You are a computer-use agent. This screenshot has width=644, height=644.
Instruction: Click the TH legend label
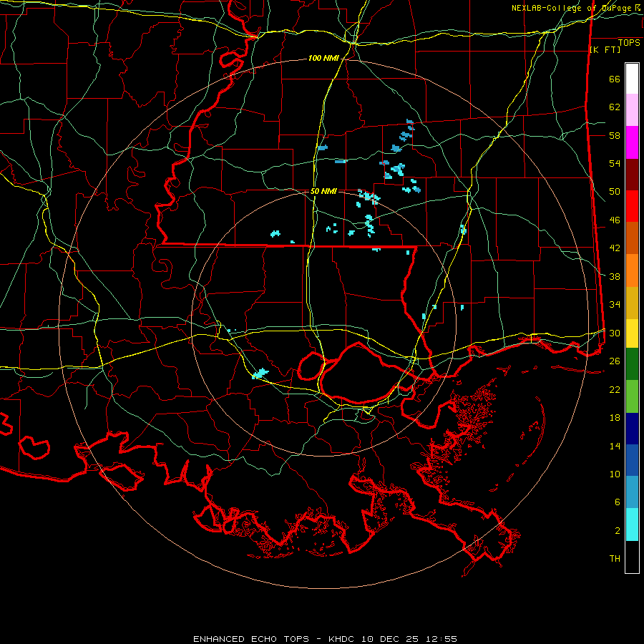(x=615, y=559)
